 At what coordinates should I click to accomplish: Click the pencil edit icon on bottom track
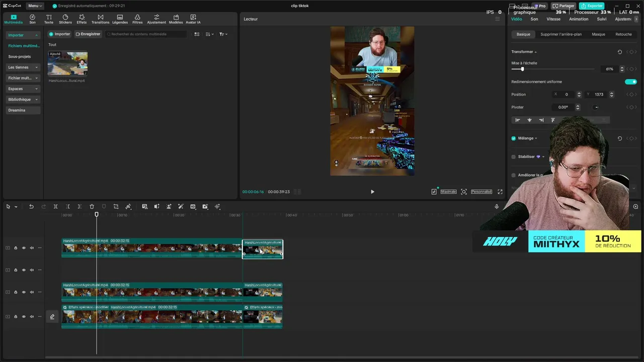(52, 317)
